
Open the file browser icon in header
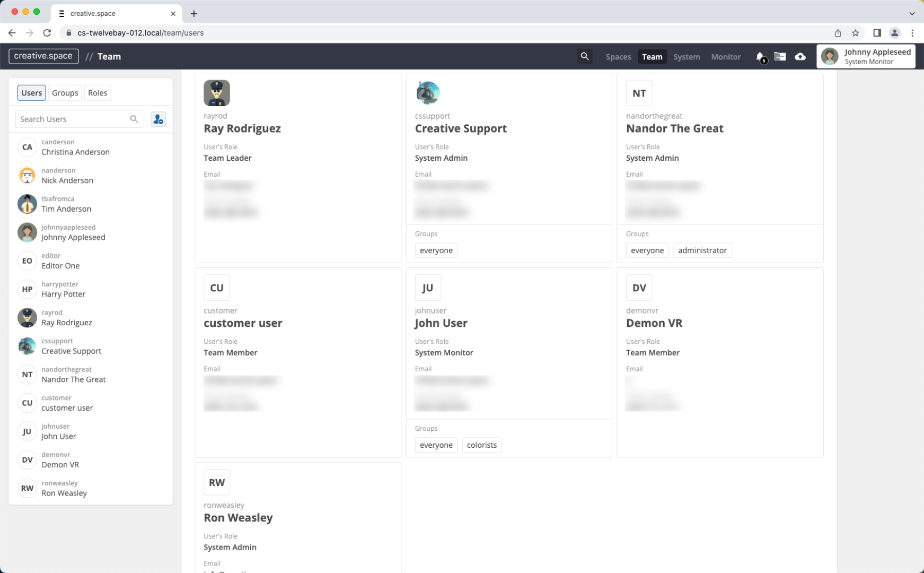(x=780, y=56)
